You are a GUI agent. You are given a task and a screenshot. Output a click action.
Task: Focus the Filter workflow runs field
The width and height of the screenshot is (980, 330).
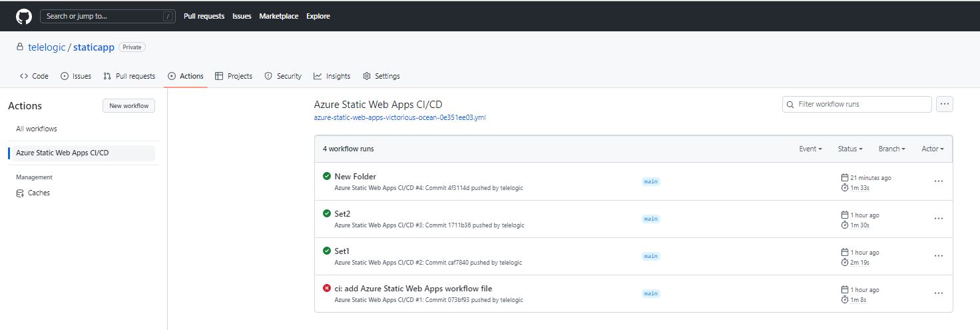[x=857, y=105]
